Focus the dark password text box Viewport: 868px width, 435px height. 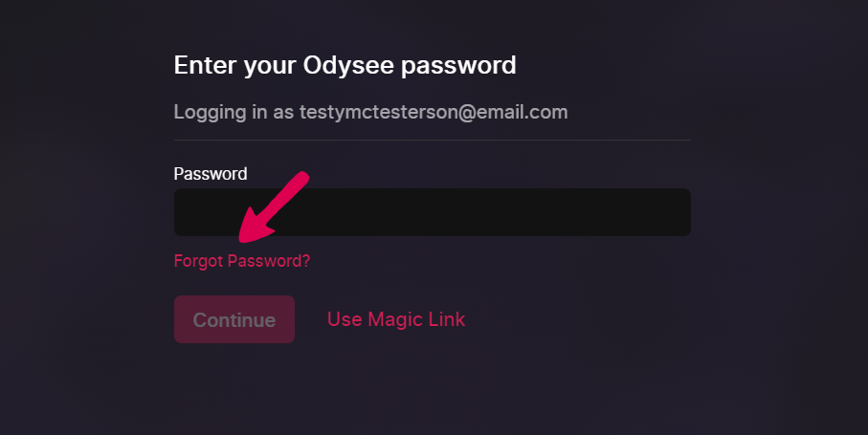(432, 212)
